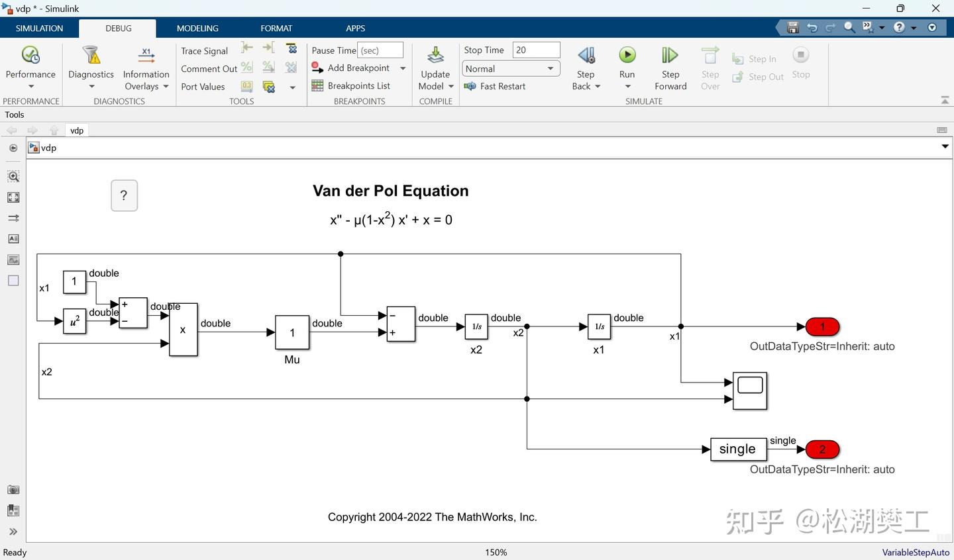Click VariableStepAuto in the status bar

coord(916,552)
